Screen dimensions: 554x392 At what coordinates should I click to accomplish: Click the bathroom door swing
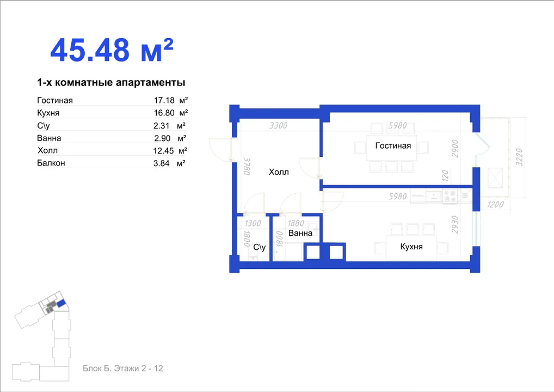click(291, 203)
